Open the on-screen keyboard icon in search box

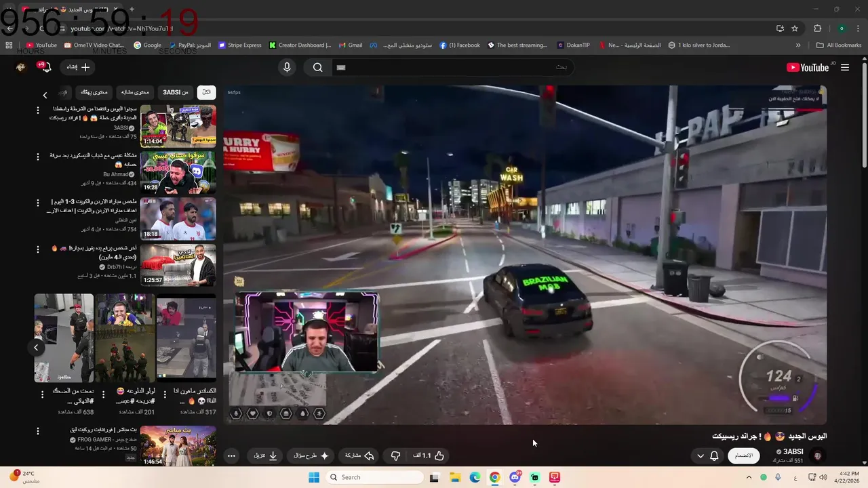341,67
